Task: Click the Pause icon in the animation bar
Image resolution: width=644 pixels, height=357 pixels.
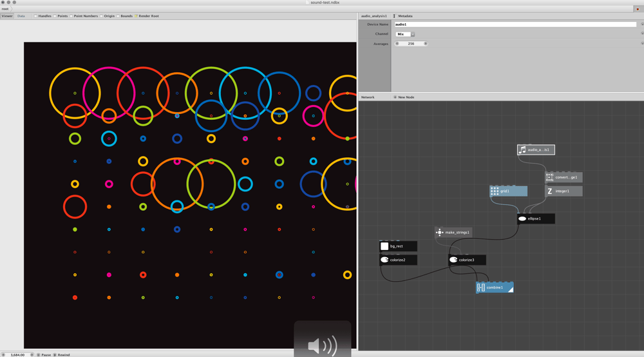Action: (38, 355)
